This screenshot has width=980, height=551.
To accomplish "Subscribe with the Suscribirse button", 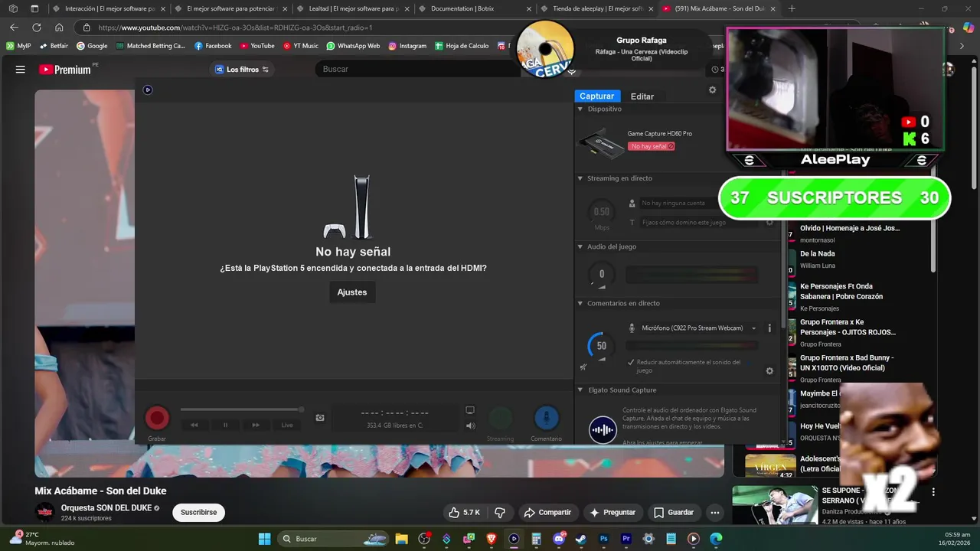I will [198, 513].
